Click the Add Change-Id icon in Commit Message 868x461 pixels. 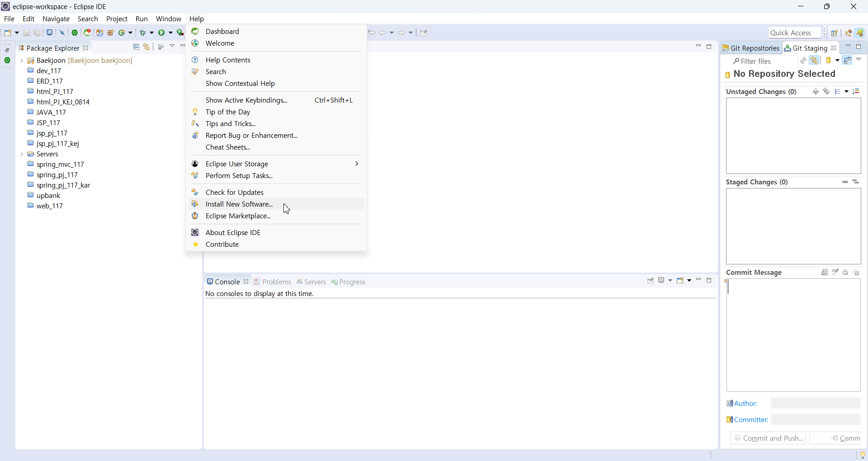[857, 273]
